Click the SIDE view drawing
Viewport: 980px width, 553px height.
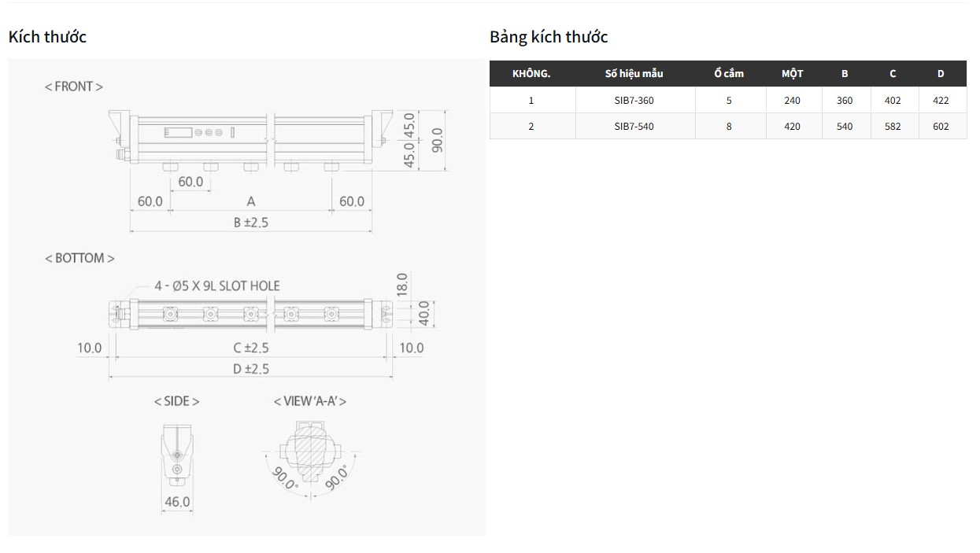pos(177,454)
